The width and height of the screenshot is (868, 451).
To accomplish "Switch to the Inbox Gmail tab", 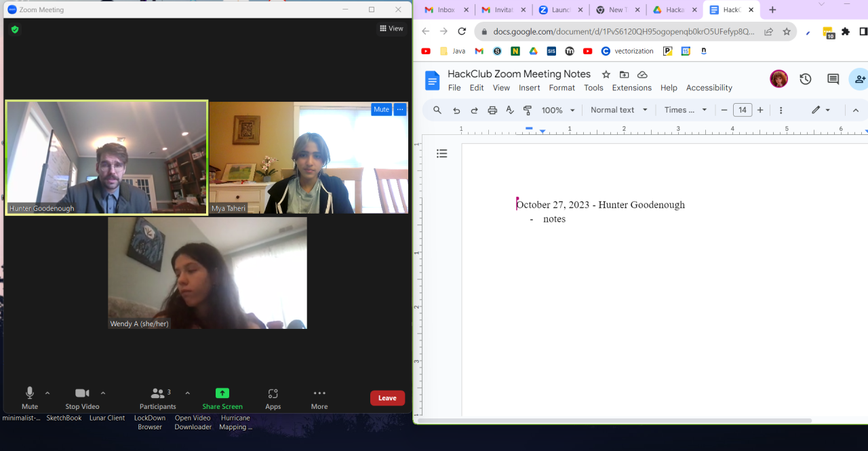I will click(x=447, y=10).
